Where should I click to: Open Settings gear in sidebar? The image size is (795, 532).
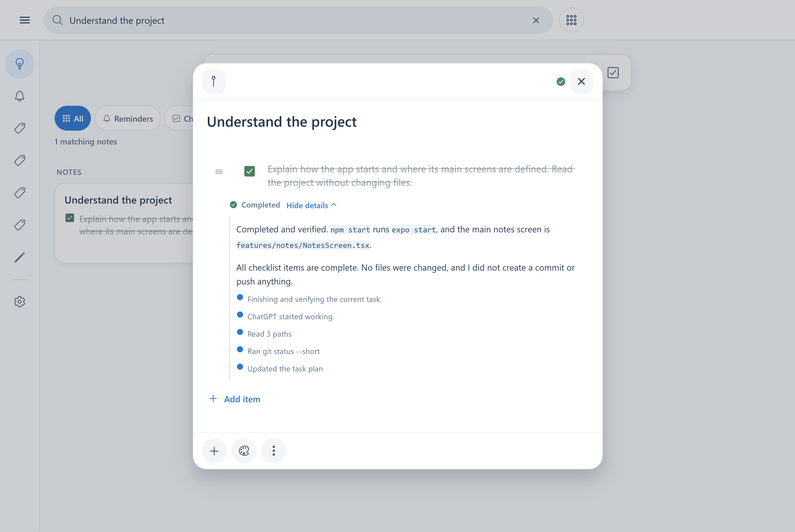pos(20,302)
